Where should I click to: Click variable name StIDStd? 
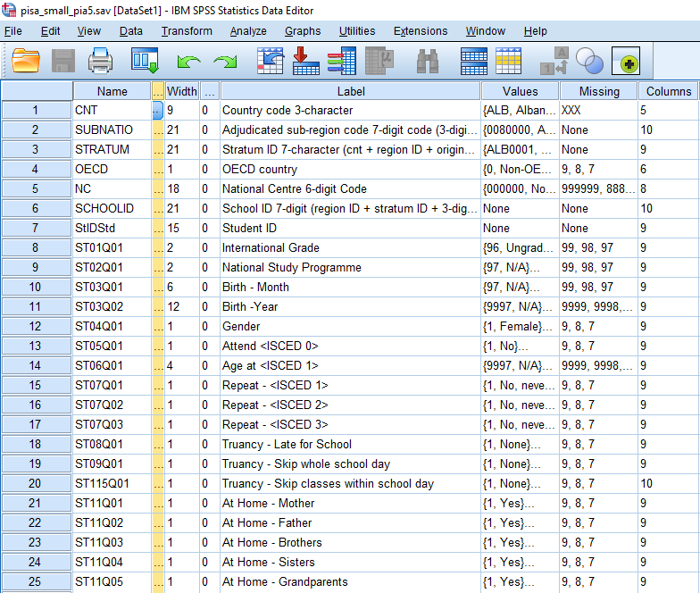click(95, 229)
